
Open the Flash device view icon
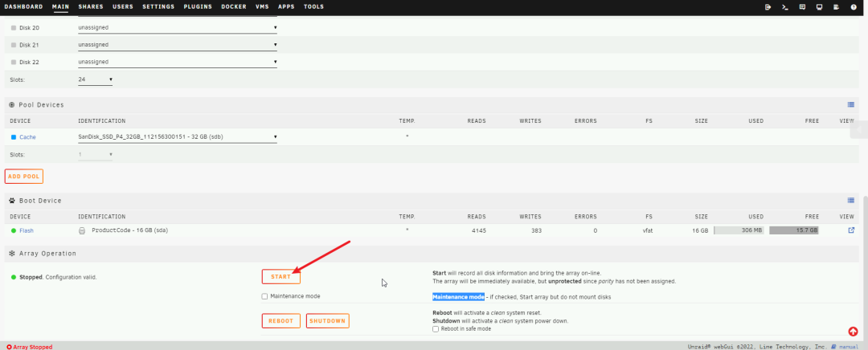point(851,230)
